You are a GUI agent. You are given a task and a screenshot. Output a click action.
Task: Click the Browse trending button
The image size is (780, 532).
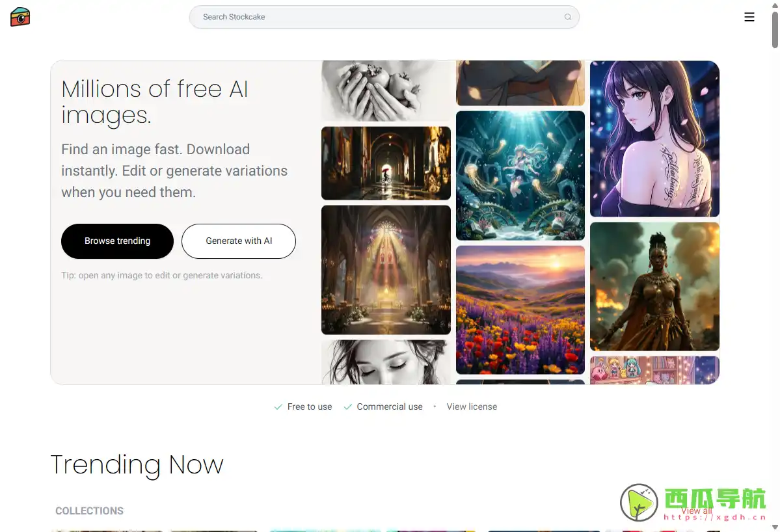[117, 241]
